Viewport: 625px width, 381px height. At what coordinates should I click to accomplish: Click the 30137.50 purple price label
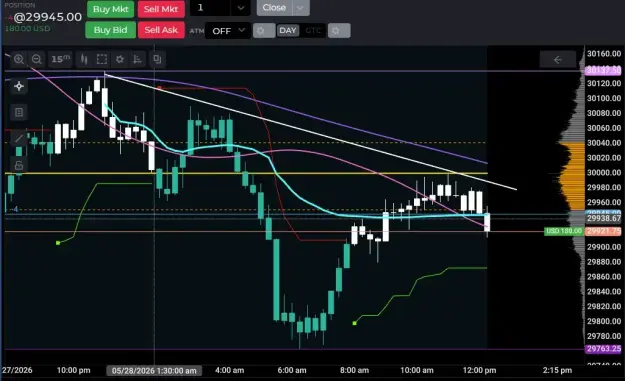[603, 71]
